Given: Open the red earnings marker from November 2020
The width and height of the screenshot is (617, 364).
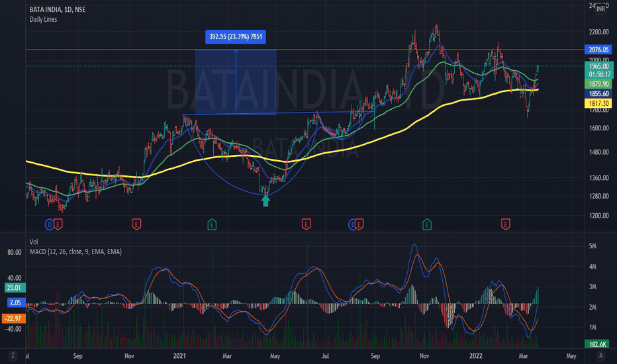Looking at the screenshot, I should (136, 225).
